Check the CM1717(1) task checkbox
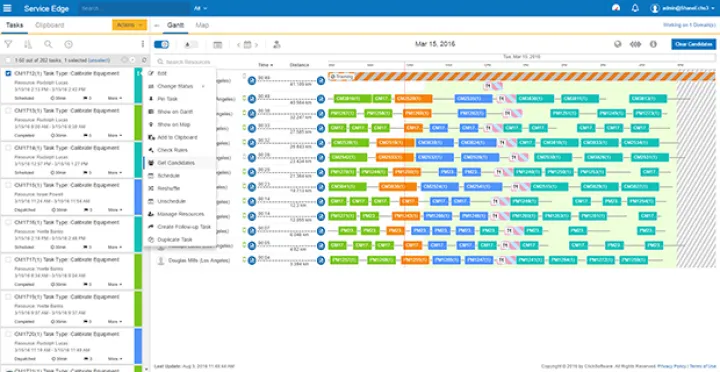 point(8,259)
